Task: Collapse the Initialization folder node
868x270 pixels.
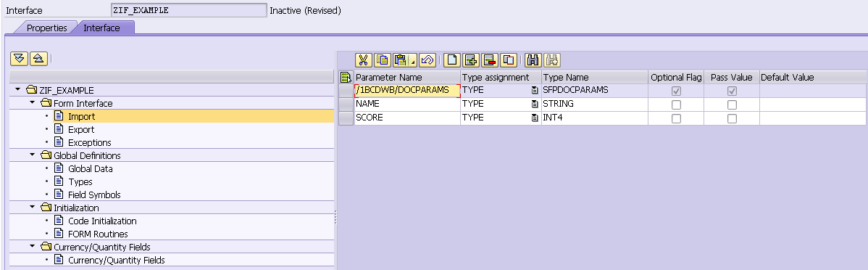Action: point(32,208)
